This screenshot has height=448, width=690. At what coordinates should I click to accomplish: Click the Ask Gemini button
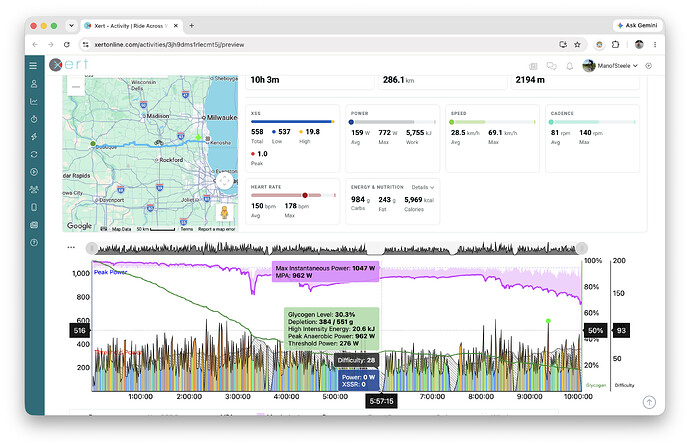pyautogui.click(x=638, y=26)
